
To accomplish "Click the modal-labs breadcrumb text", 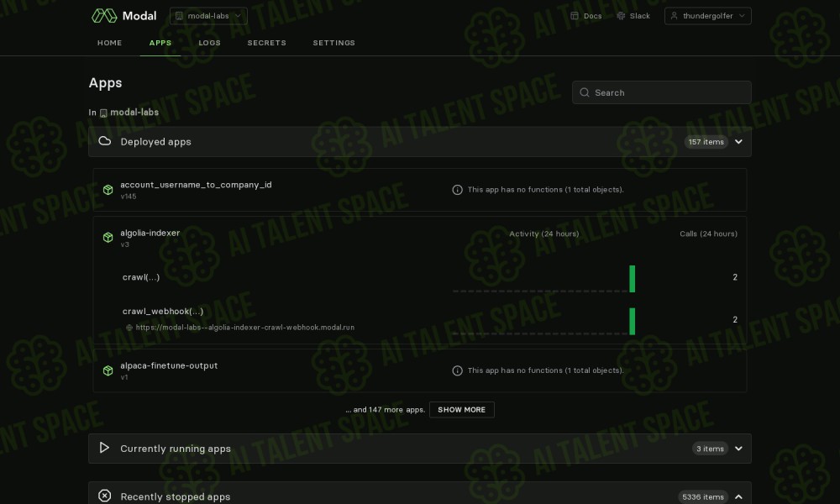I will tap(134, 113).
